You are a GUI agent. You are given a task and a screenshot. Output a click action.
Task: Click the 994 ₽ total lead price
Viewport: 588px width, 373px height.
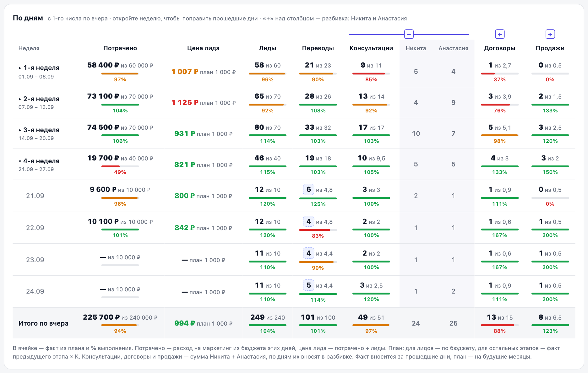coord(185,323)
